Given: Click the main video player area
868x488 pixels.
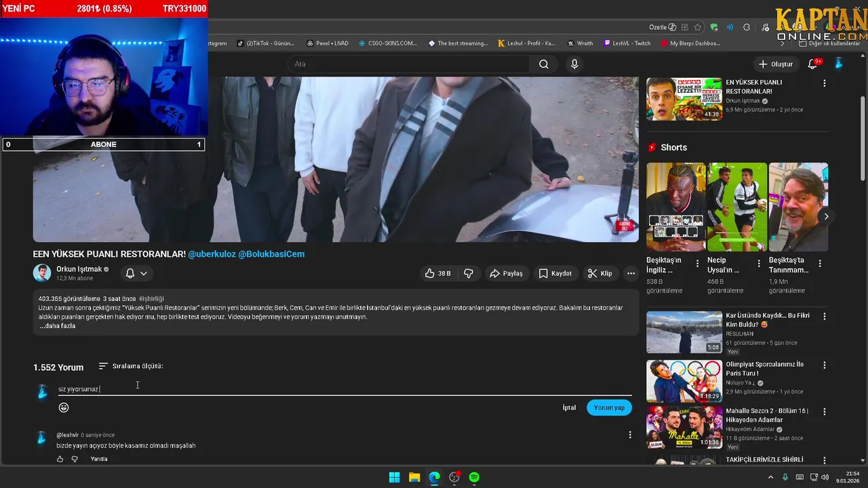Looking at the screenshot, I should pos(336,159).
